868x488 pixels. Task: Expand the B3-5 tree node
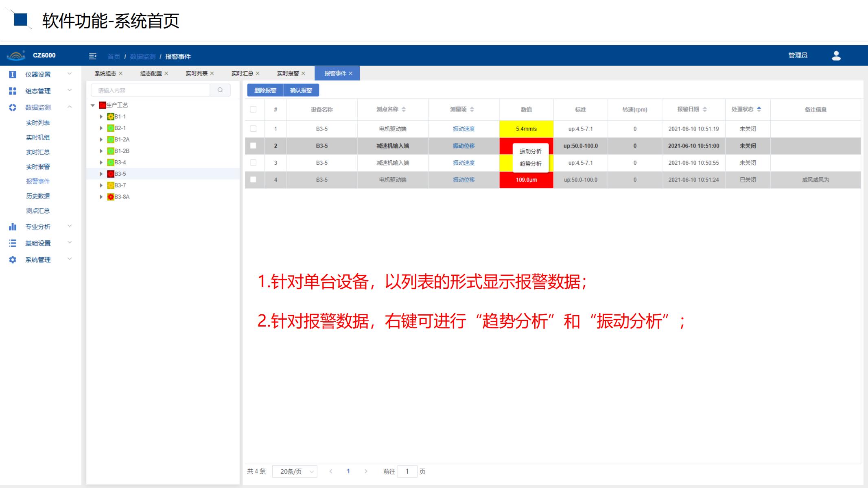(101, 173)
